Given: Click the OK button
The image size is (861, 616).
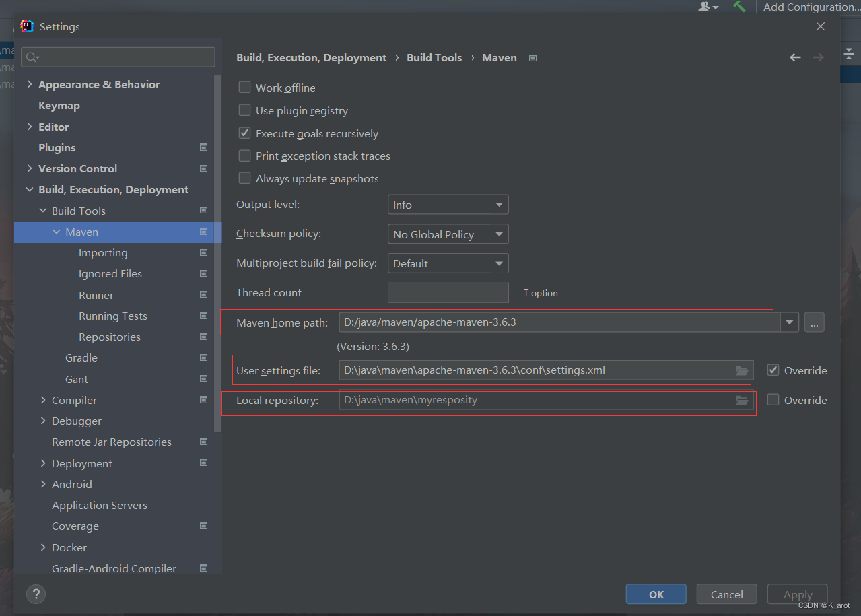Looking at the screenshot, I should [656, 594].
